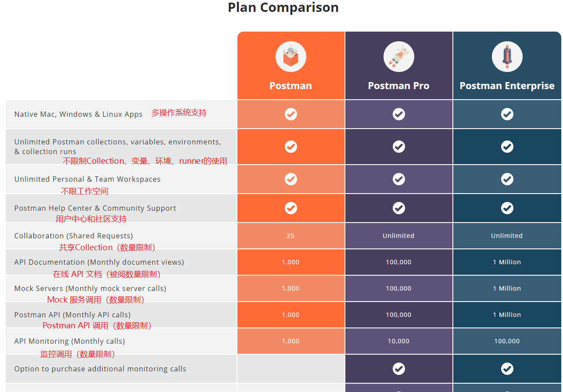Click the Postman Enterprise rocket icon
The image size is (563, 392).
coord(507,57)
